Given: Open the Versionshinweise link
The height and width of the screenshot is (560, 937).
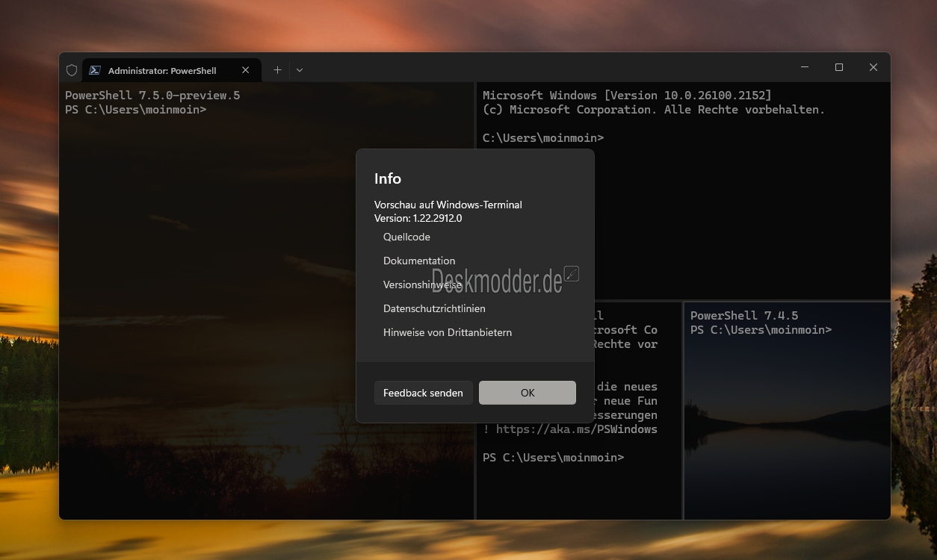Looking at the screenshot, I should pos(422,284).
